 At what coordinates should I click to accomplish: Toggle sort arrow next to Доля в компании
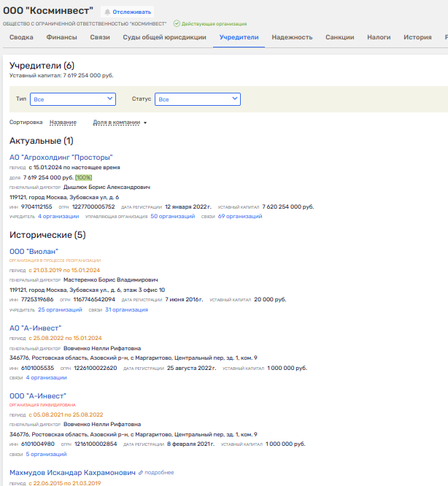coord(145,123)
